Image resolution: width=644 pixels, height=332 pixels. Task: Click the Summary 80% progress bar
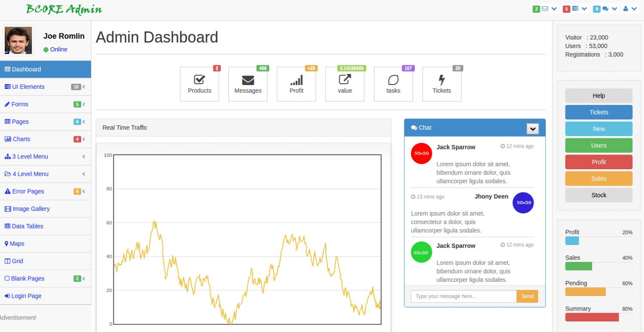pyautogui.click(x=599, y=317)
